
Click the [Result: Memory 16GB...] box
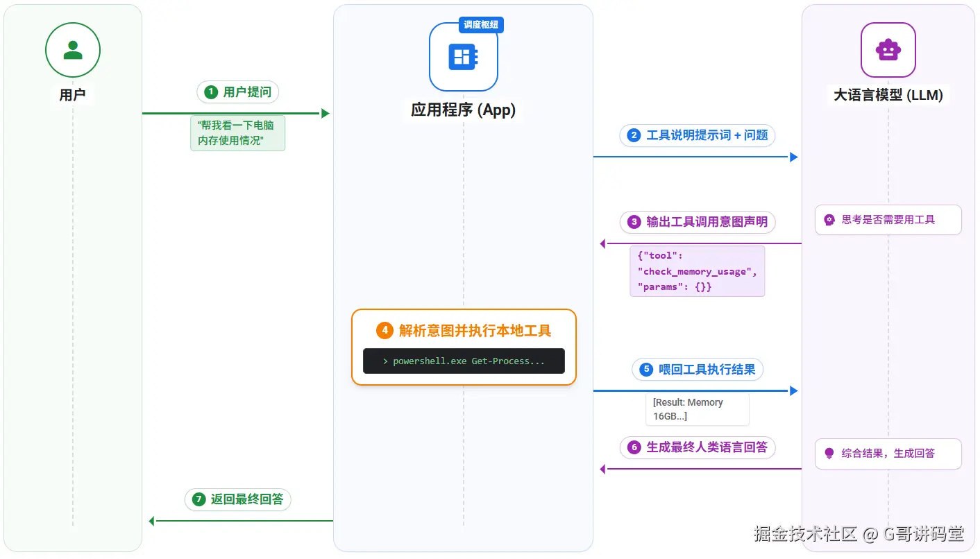[697, 409]
